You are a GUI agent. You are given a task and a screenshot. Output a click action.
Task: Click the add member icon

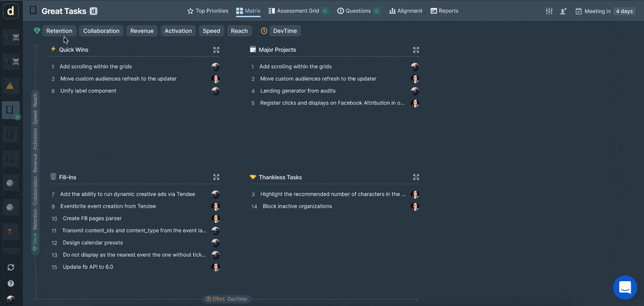coord(563,11)
